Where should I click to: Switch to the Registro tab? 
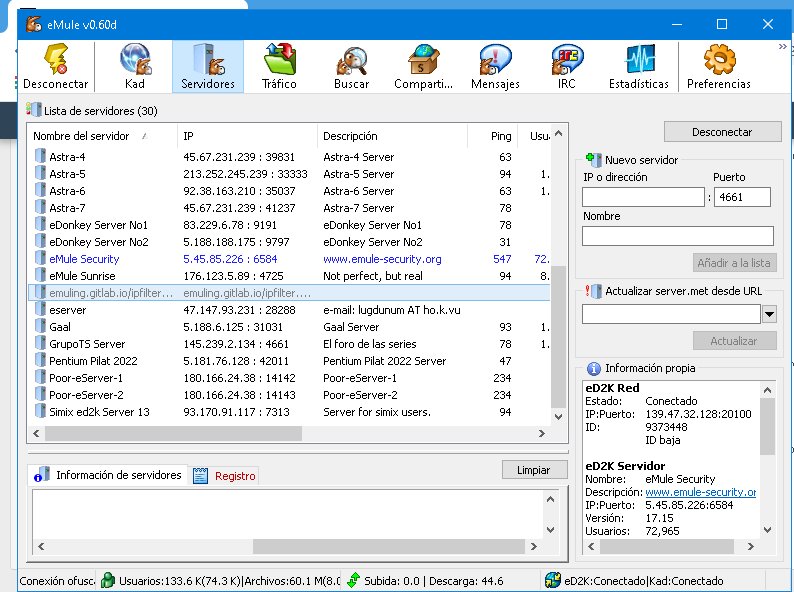(x=224, y=476)
